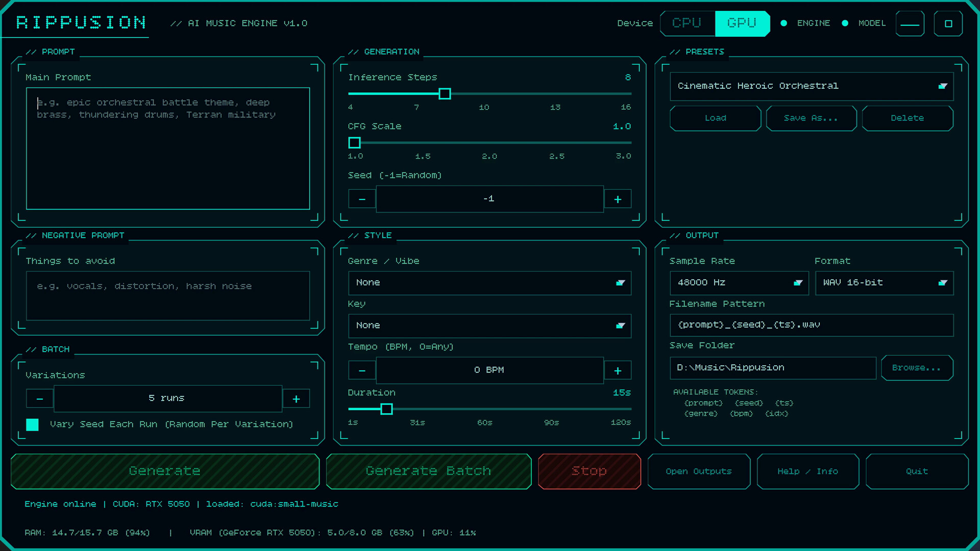This screenshot has width=980, height=551.
Task: Decrease the seed value with minus button
Action: pyautogui.click(x=362, y=199)
